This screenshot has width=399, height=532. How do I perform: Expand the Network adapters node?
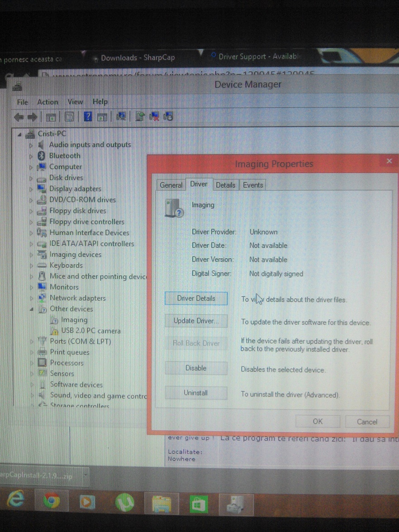tap(32, 298)
